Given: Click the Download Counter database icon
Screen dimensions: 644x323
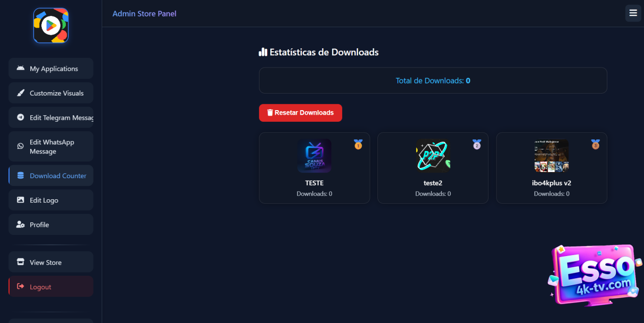Looking at the screenshot, I should pos(21,176).
